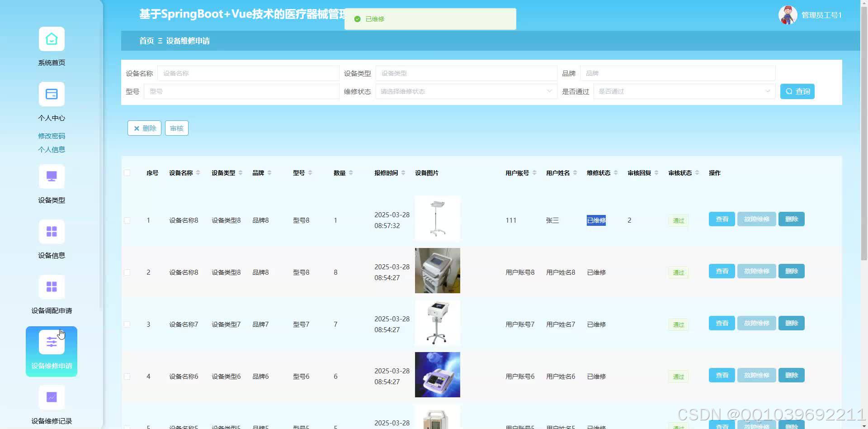Select the 个人中心 sidebar icon

tap(51, 94)
